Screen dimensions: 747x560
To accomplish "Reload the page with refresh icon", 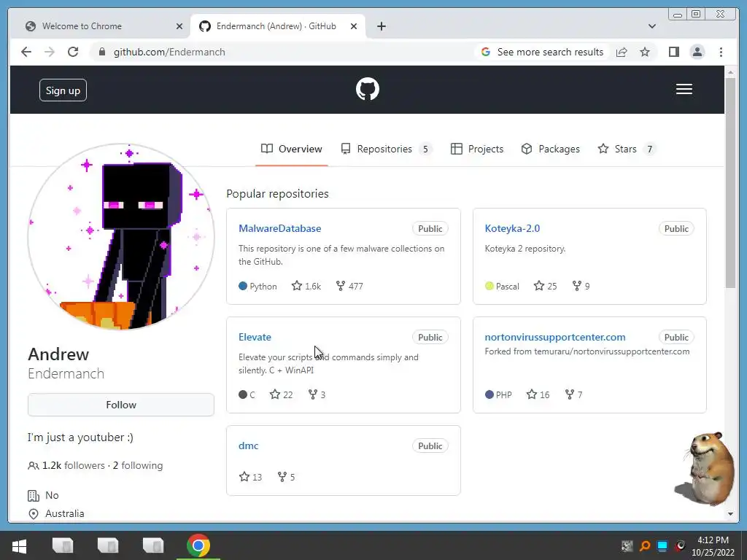I will 73,52.
